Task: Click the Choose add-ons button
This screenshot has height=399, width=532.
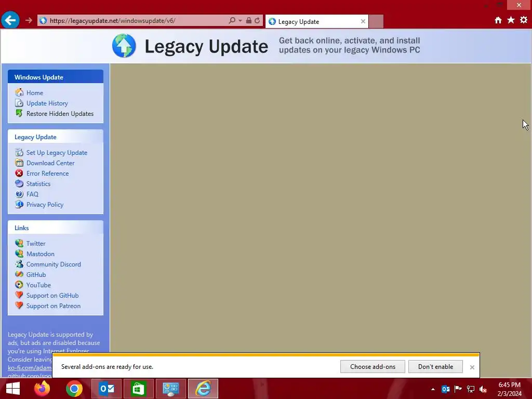Action: pyautogui.click(x=373, y=367)
